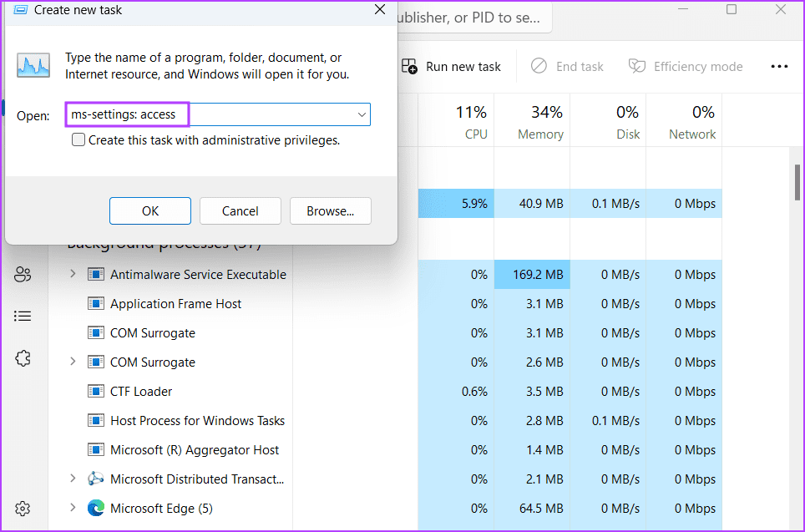Open the Details page list icon
This screenshot has width=805, height=532.
[x=23, y=317]
